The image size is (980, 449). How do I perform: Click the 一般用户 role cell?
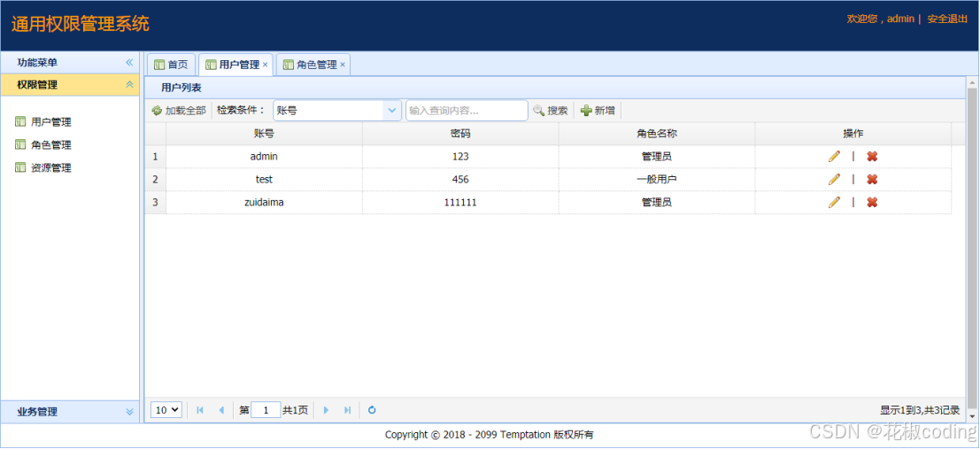pos(657,180)
